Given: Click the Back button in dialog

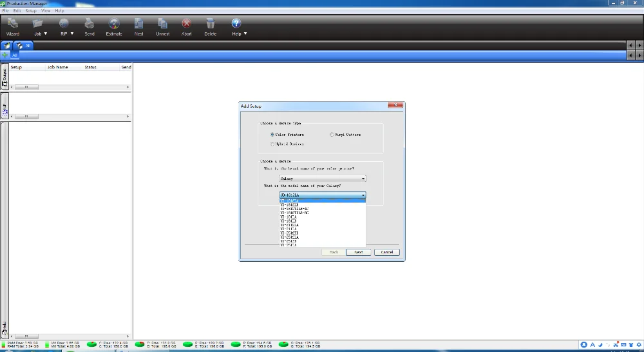Looking at the screenshot, I should 334,252.
